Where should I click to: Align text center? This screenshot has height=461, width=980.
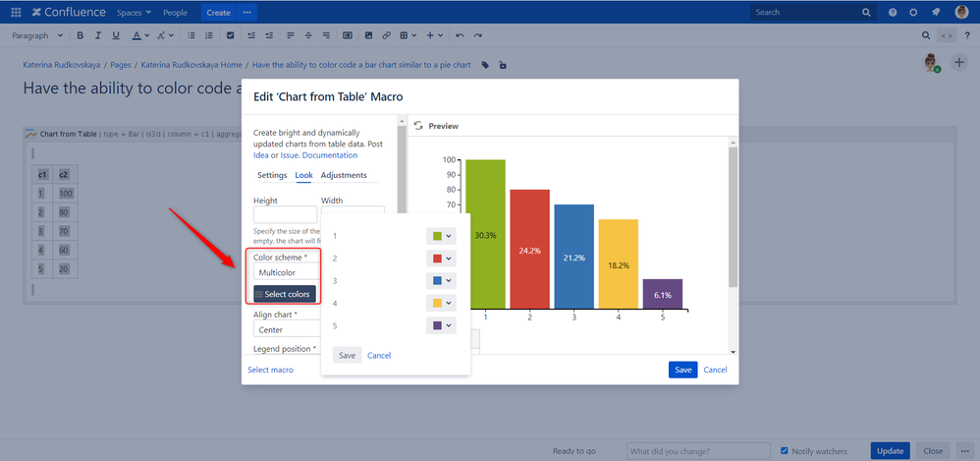click(x=308, y=35)
